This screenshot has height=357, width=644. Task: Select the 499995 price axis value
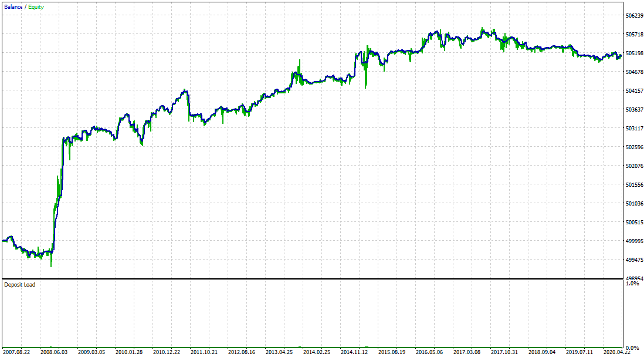point(634,241)
